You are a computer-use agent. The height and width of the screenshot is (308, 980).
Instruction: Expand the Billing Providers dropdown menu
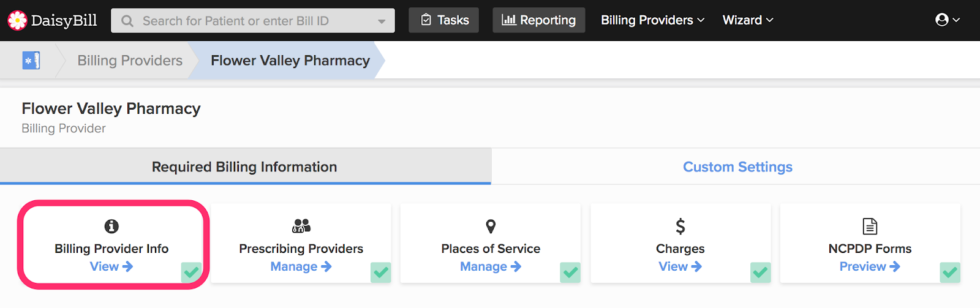(652, 20)
